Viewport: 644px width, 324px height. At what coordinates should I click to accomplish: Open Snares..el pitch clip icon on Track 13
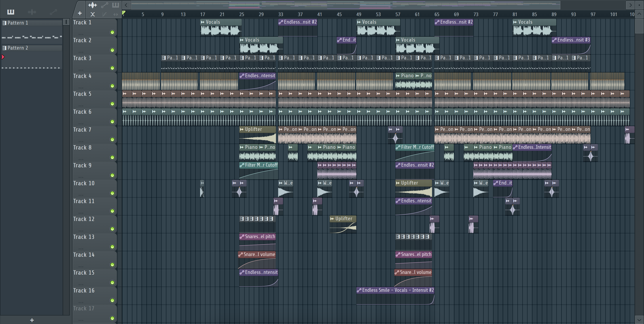point(242,237)
